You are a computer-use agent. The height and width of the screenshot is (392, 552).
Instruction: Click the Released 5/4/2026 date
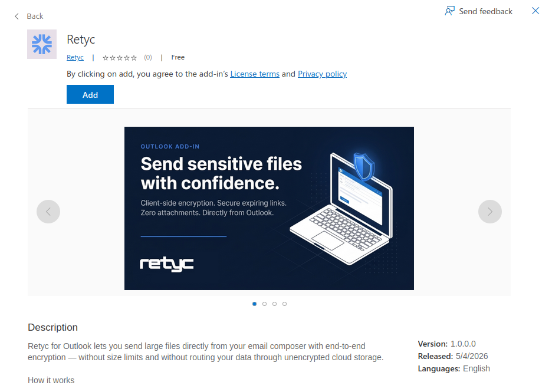pos(453,356)
